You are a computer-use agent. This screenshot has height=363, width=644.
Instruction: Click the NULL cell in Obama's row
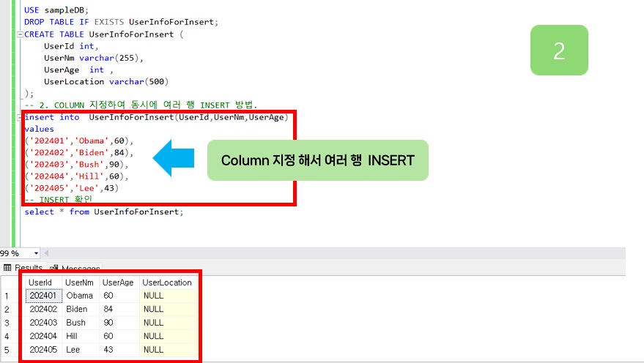pos(169,296)
